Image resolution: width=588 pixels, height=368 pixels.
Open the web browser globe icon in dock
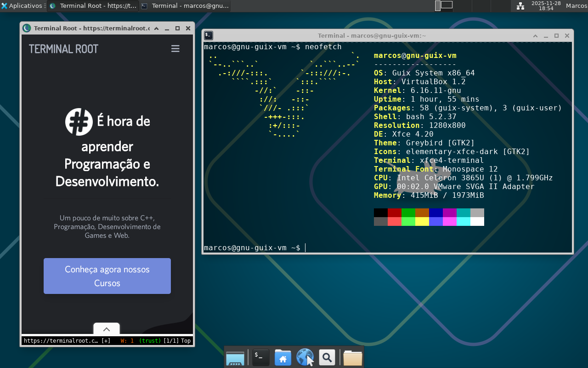coord(305,357)
